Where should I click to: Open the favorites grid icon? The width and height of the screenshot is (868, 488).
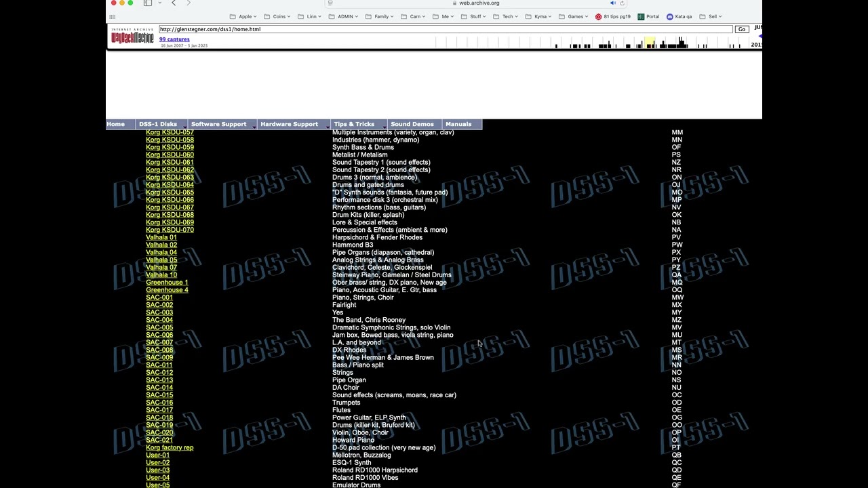[112, 16]
